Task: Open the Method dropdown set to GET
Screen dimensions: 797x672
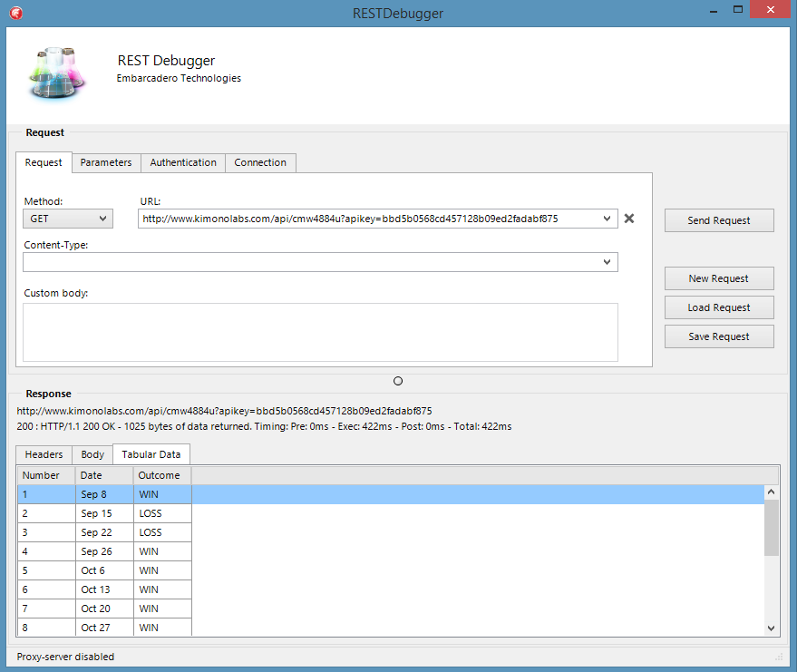Action: [67, 219]
